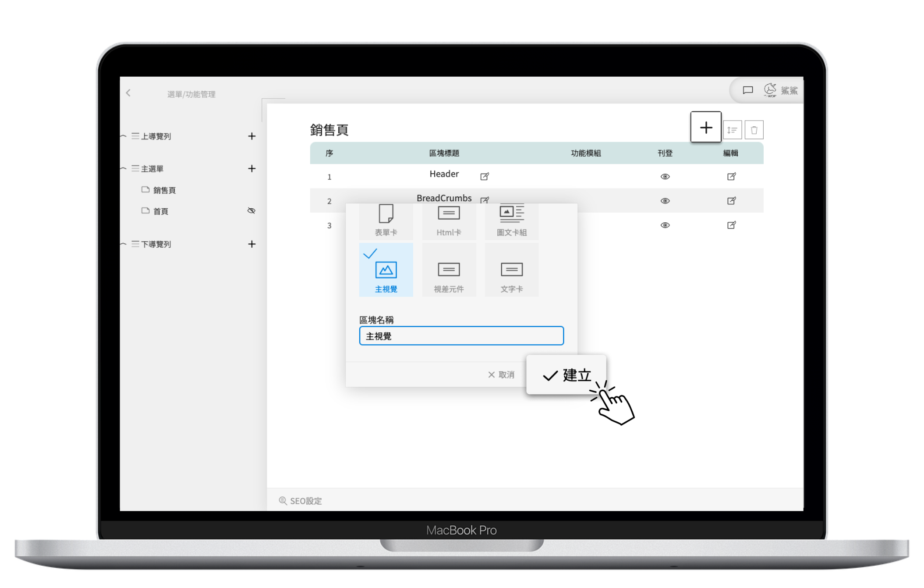Edit the Header row pencil icon
The height and width of the screenshot is (588, 924).
tap(731, 176)
